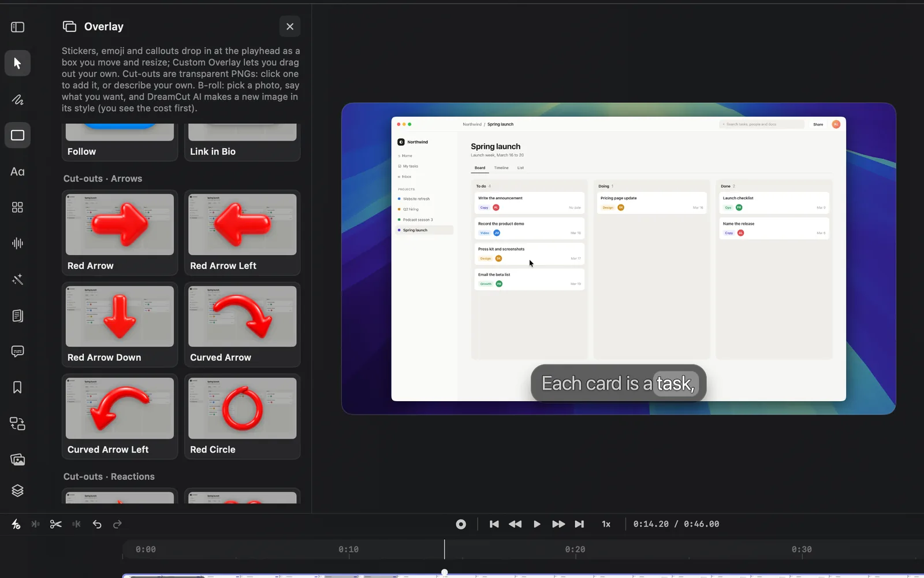Trim to right of playhead icon
Screen dimensions: 924x578
coord(76,524)
